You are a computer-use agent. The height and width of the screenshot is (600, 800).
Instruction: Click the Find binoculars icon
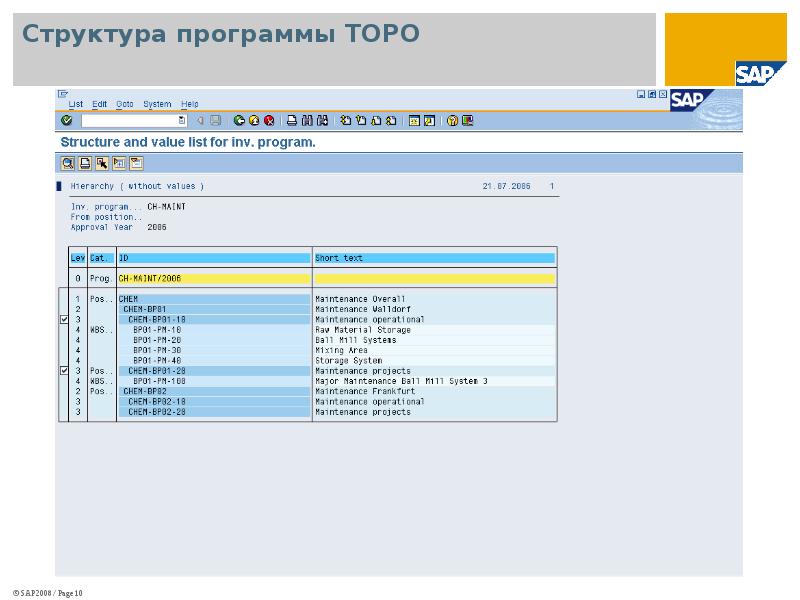coord(307,120)
